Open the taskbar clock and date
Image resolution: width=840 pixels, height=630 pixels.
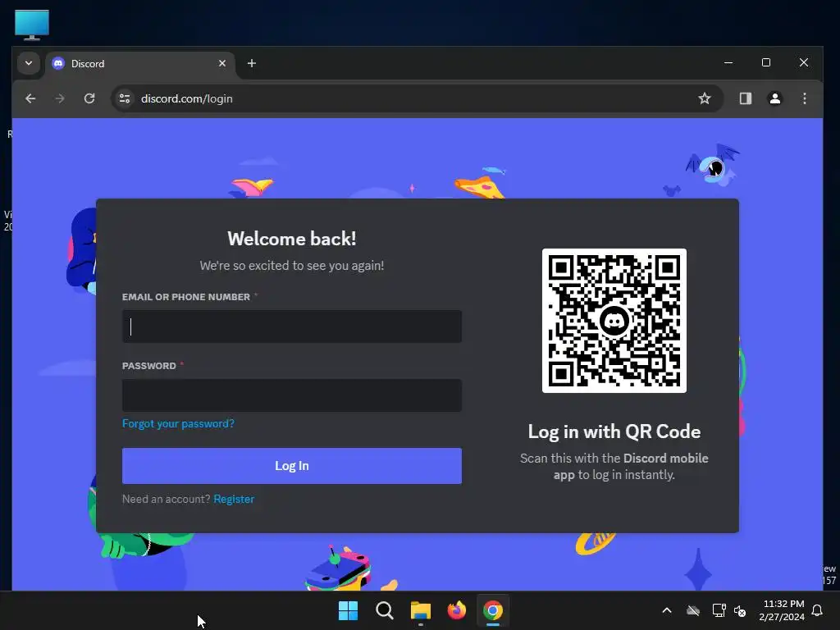[x=782, y=610]
